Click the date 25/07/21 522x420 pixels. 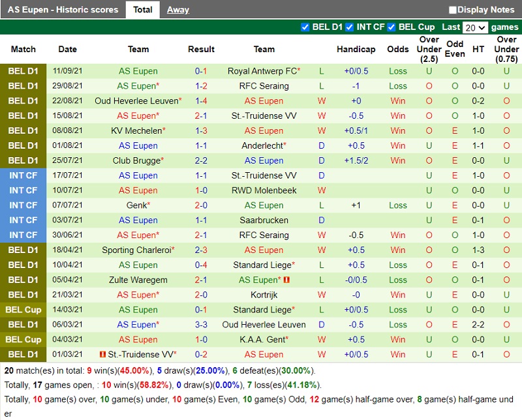click(x=67, y=160)
